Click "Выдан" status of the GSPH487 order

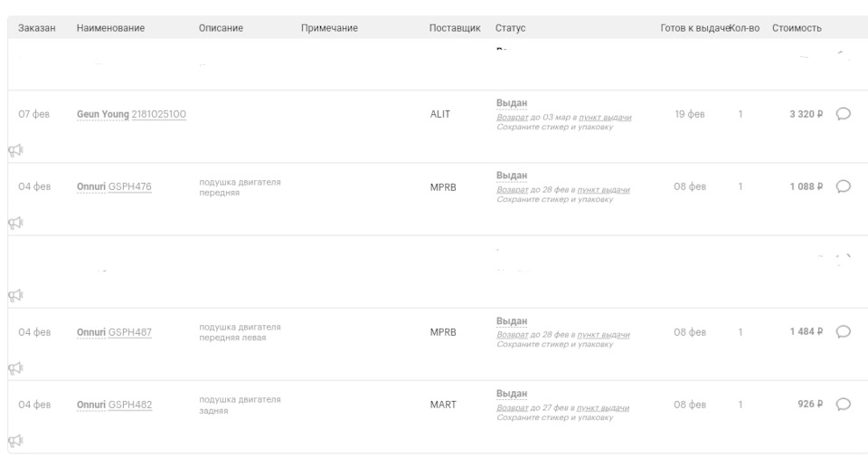[x=512, y=321]
